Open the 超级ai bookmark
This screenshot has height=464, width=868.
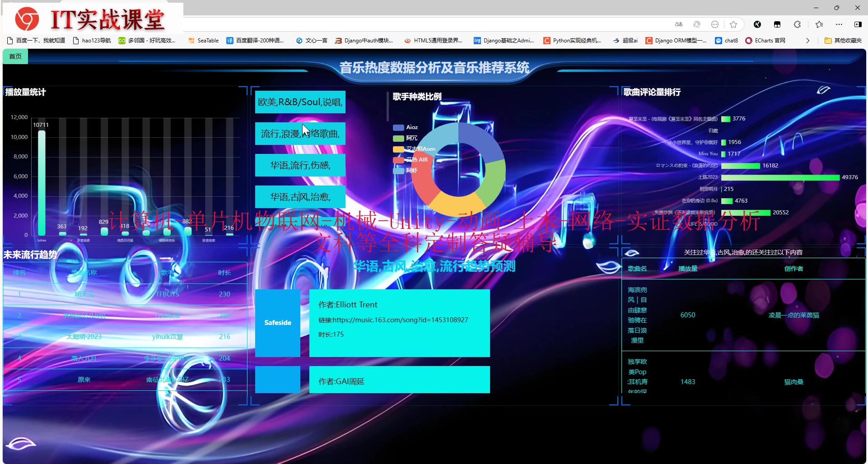625,41
